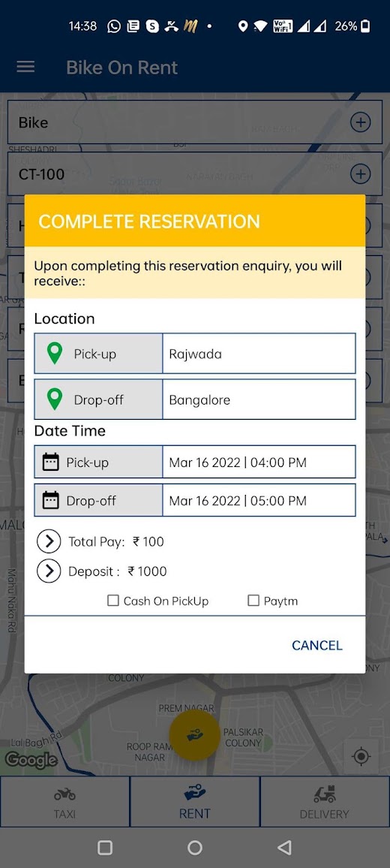This screenshot has width=390, height=868.
Task: Tap the yellow floating rent hand icon
Action: click(x=194, y=735)
